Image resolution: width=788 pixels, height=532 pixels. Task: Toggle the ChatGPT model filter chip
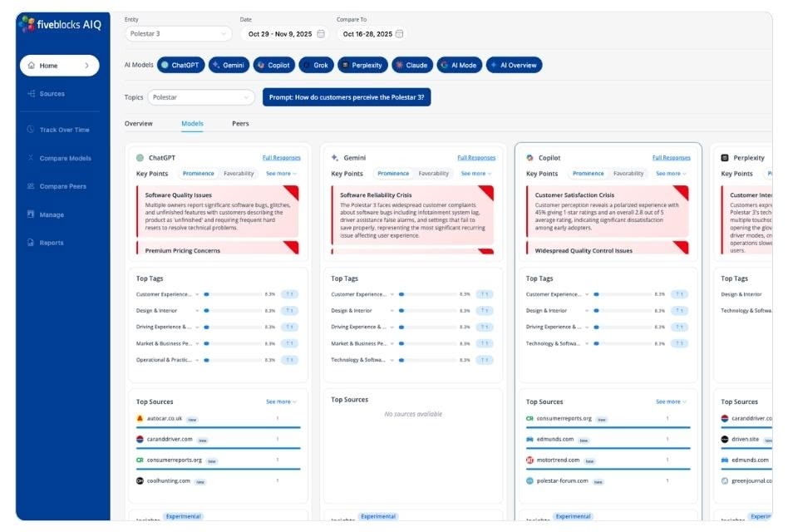point(180,65)
